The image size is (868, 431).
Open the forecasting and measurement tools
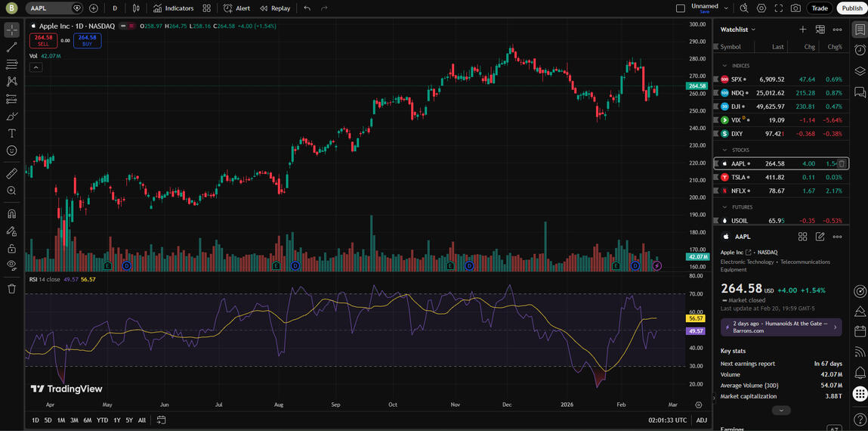coord(11,98)
